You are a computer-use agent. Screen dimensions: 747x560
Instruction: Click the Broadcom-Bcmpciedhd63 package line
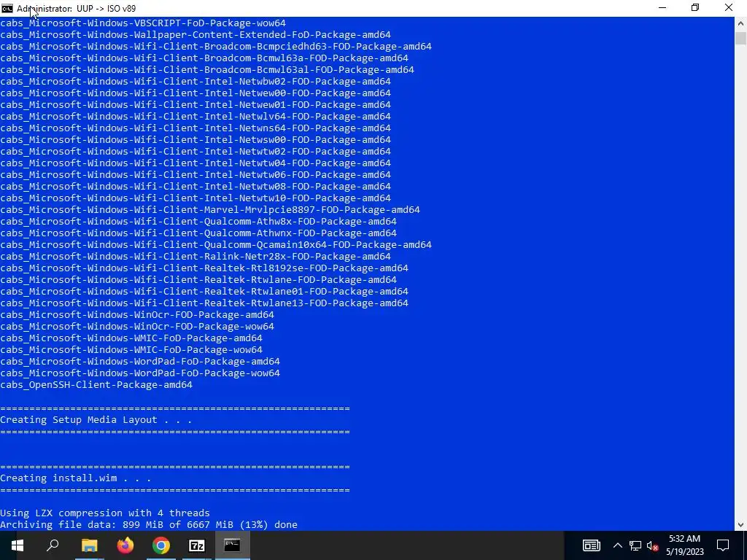[x=216, y=46]
